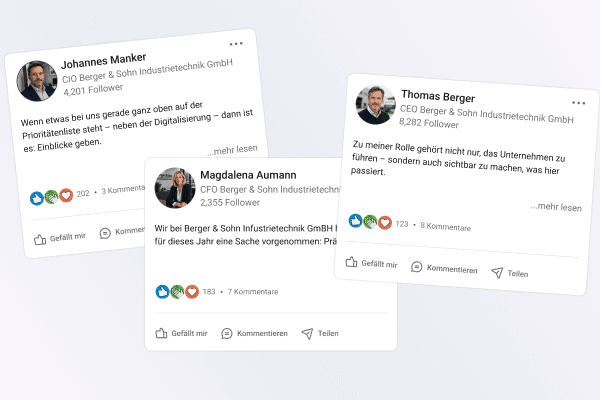Click Kommentieren on Thomas Berger's post
Screen dimensions: 602x400
tap(444, 268)
